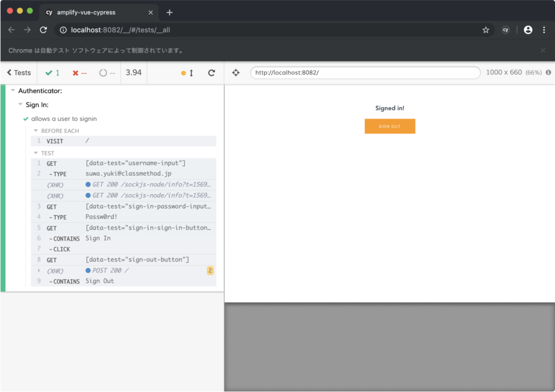Open Chrome's three-dot menu
The height and width of the screenshot is (392, 555).
[544, 29]
